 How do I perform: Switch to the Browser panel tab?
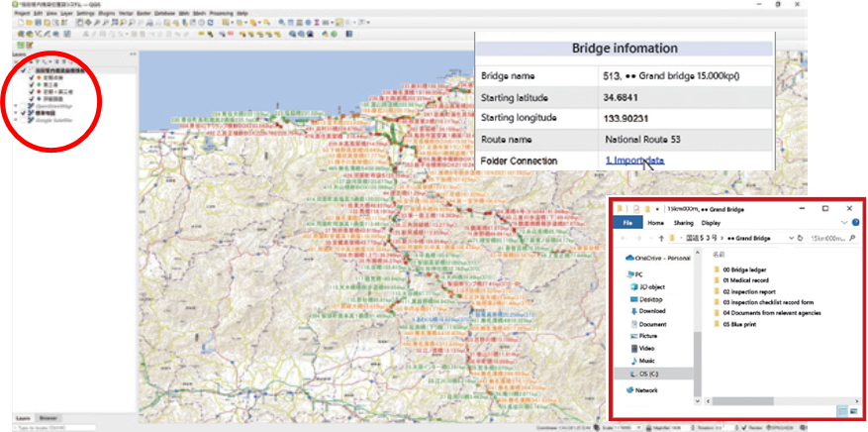point(48,418)
